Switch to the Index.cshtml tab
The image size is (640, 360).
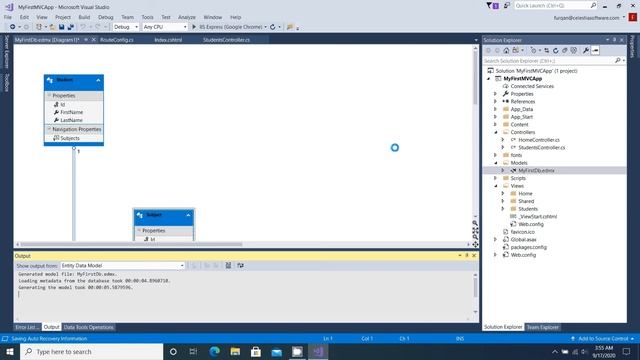(168, 40)
